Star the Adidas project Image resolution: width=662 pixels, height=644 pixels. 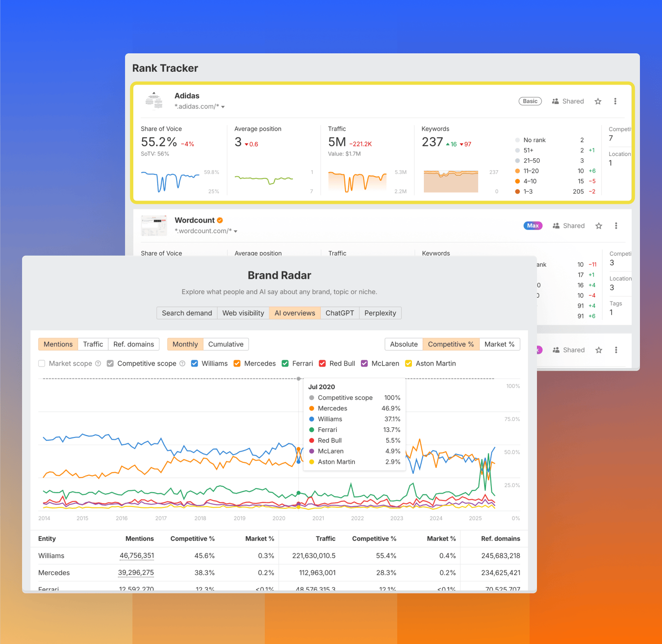[x=598, y=101]
